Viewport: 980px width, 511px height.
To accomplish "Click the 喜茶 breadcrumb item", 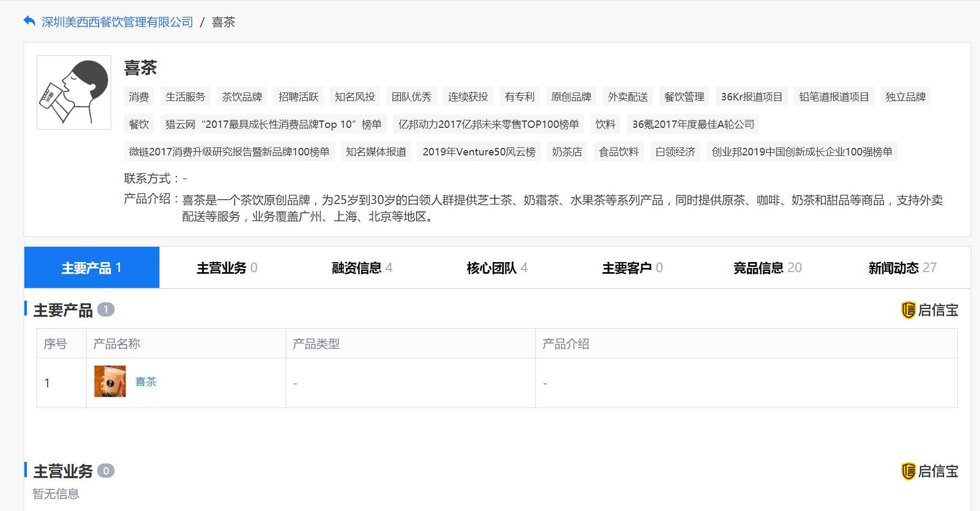I will (223, 22).
